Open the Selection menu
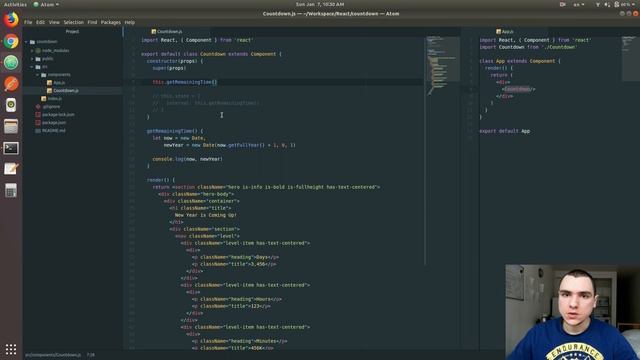640x360 pixels. click(73, 22)
